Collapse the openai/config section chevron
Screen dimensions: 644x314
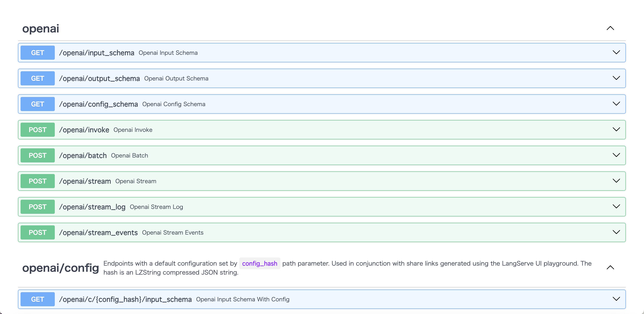click(x=610, y=268)
